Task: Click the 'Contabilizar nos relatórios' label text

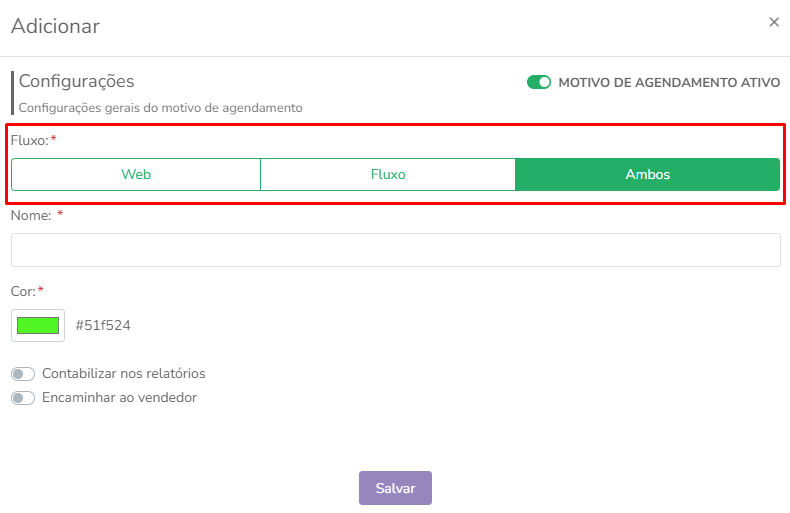Action: coord(123,373)
